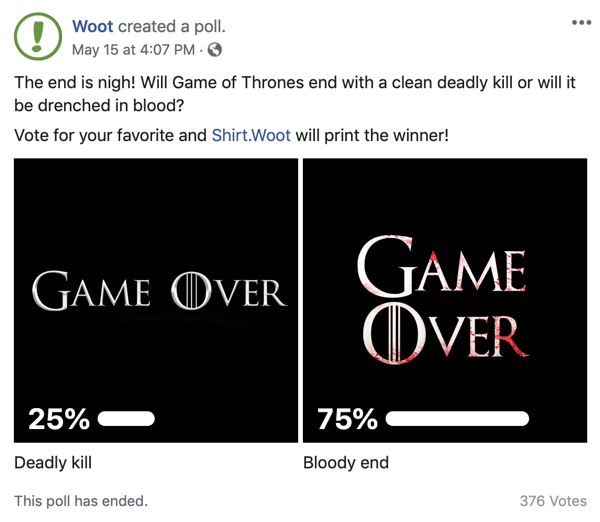Open the three-dot post options menu

click(x=581, y=23)
